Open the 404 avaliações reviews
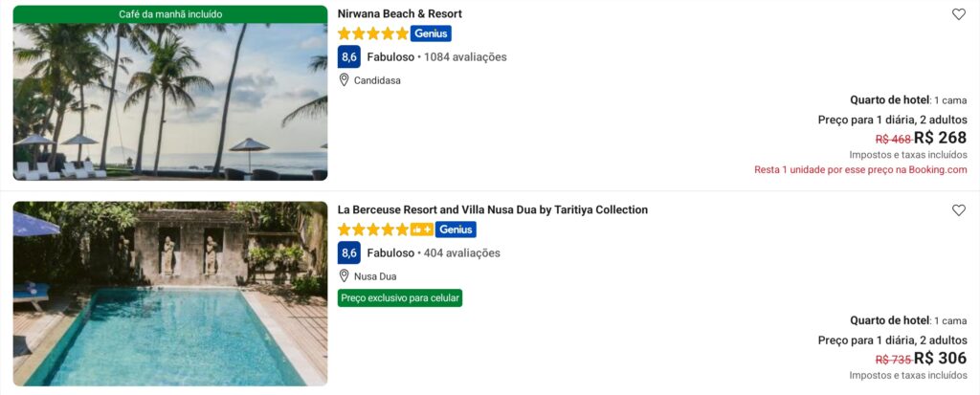This screenshot has height=395, width=980. pyautogui.click(x=461, y=253)
